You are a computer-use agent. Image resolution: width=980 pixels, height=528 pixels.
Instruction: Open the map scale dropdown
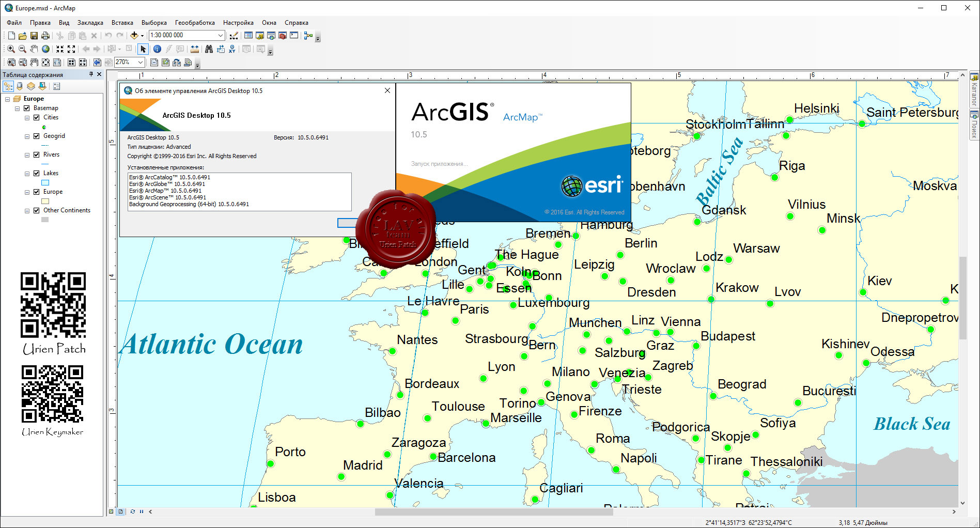pyautogui.click(x=221, y=35)
